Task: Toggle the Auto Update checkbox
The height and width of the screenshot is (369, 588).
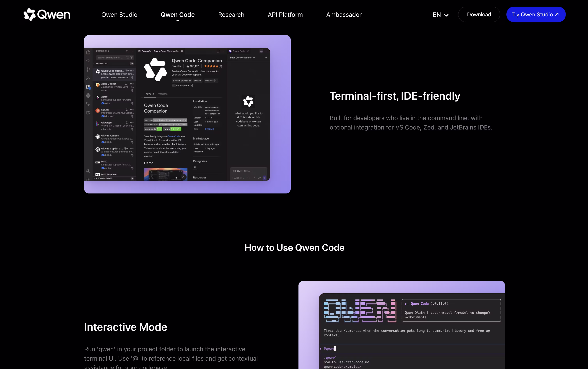Action: (x=174, y=85)
